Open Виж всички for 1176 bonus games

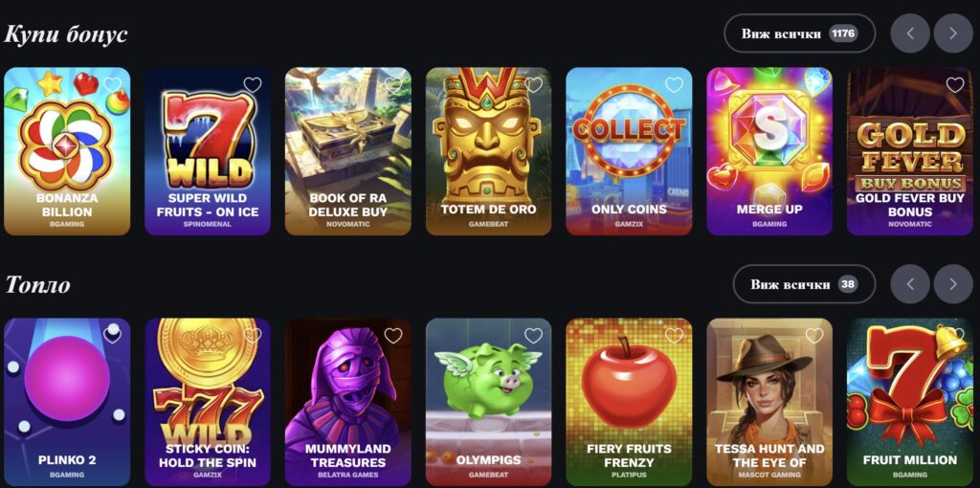[x=799, y=33]
